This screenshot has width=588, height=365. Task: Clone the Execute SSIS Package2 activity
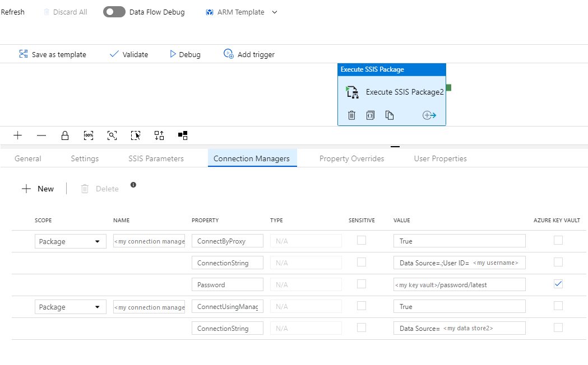pos(389,115)
